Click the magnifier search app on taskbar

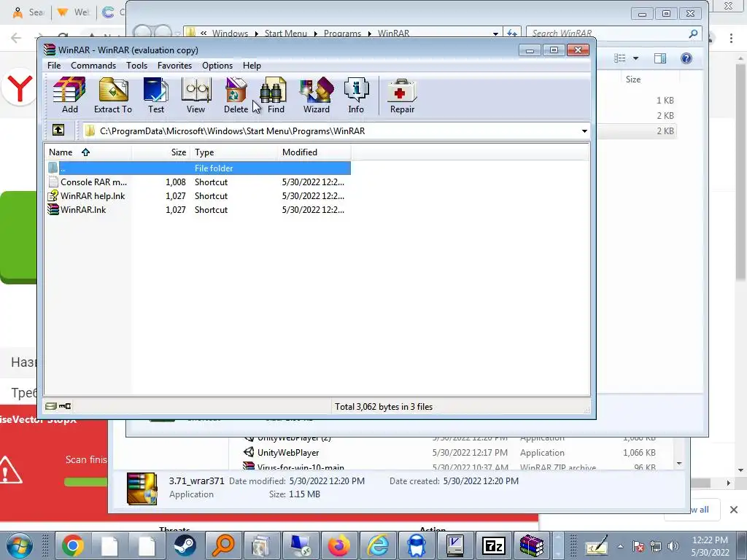(223, 545)
